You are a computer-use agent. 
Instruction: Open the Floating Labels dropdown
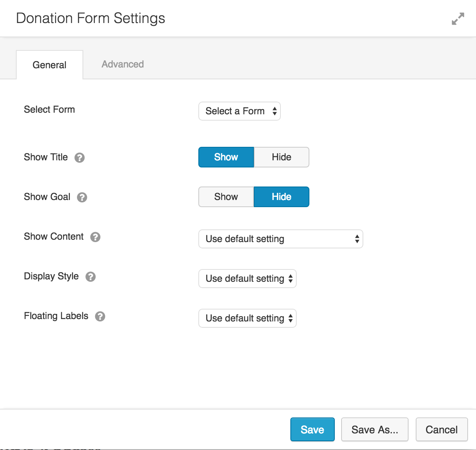[248, 318]
